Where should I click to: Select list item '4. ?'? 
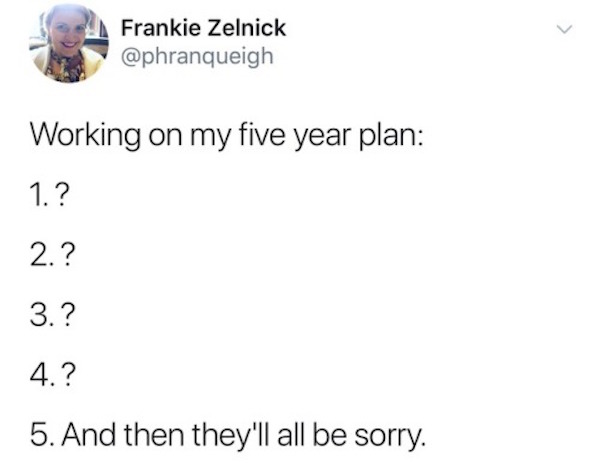click(50, 375)
